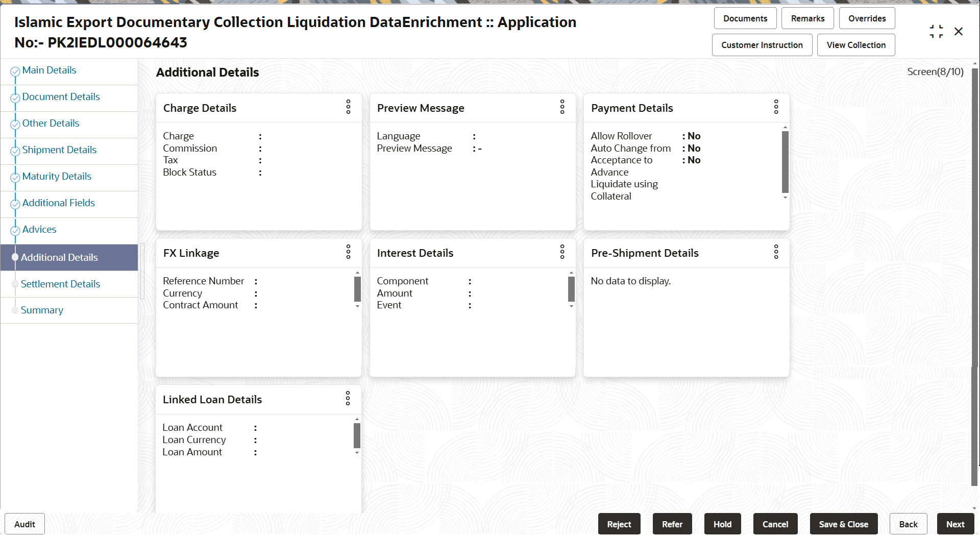Click down arrow in Interest Details scrollbar
Viewport: 980px width, 537px height.
(571, 306)
